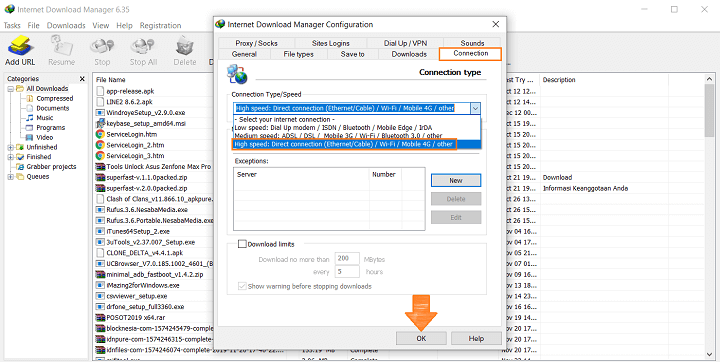The width and height of the screenshot is (720, 362).
Task: Choose High speed Direct connection list option
Action: pos(357,144)
